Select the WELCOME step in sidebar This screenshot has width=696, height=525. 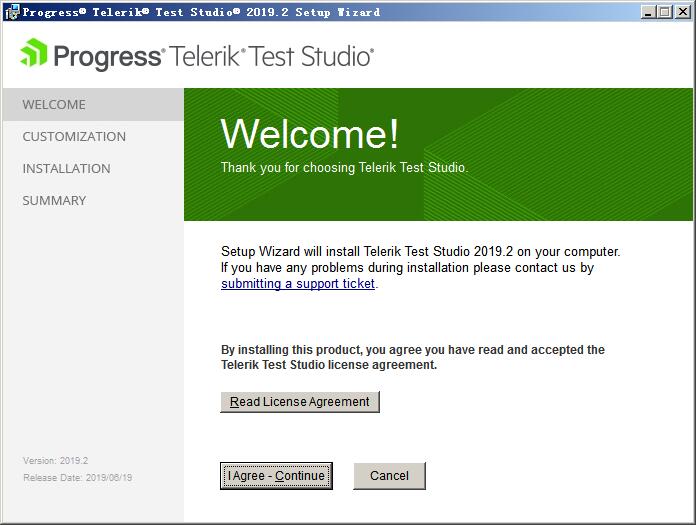pos(93,105)
